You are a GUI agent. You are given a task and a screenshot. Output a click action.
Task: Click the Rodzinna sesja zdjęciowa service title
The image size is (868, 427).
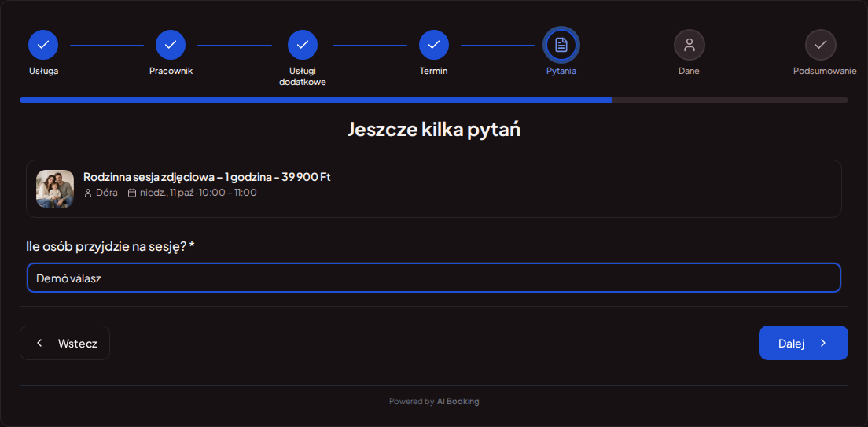coord(207,177)
